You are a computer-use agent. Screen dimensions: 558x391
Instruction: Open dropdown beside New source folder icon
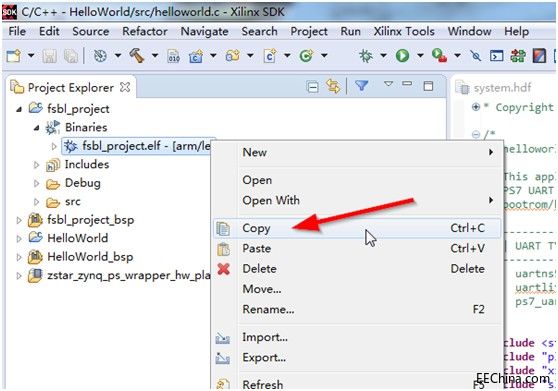[250, 56]
